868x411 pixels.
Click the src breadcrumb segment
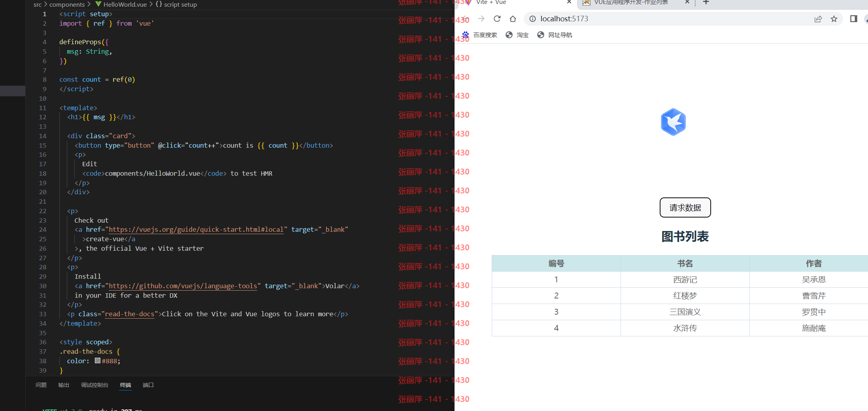coord(38,4)
